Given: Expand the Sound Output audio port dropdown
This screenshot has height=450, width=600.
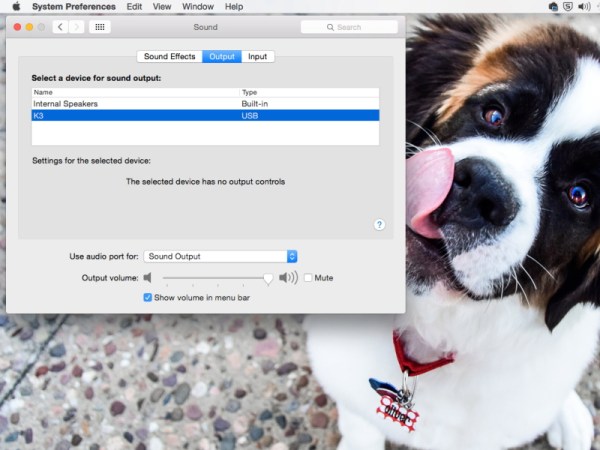Looking at the screenshot, I should pyautogui.click(x=221, y=257).
